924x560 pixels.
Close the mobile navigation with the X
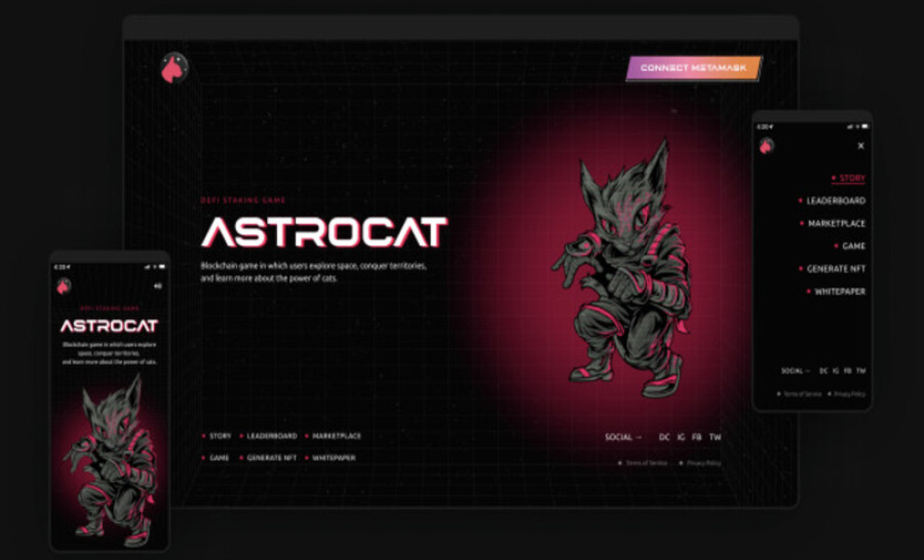861,147
